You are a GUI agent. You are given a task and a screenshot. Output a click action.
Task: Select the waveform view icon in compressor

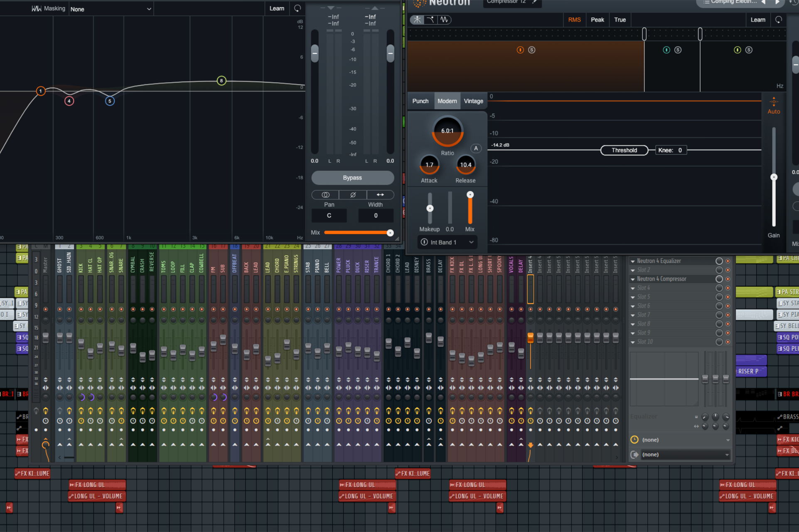pos(444,20)
